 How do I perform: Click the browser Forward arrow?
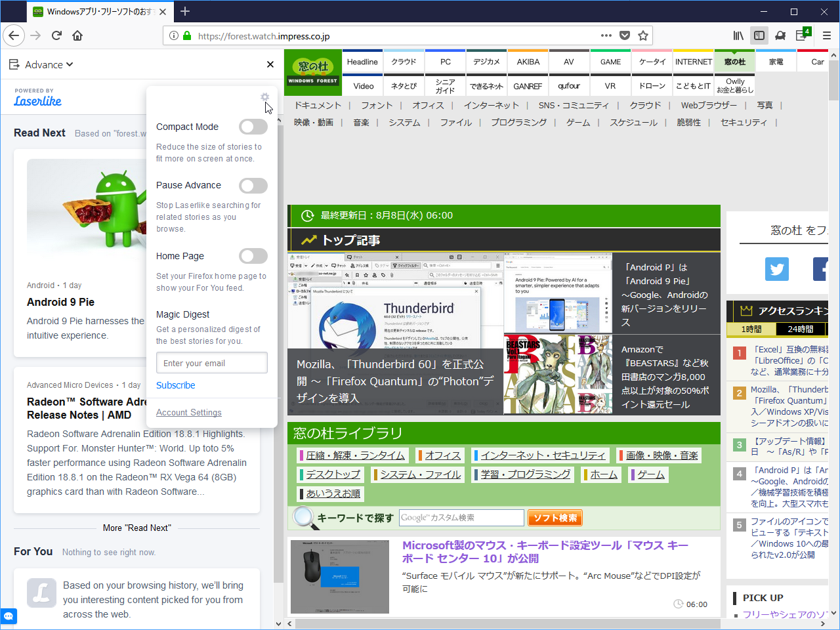coord(35,35)
